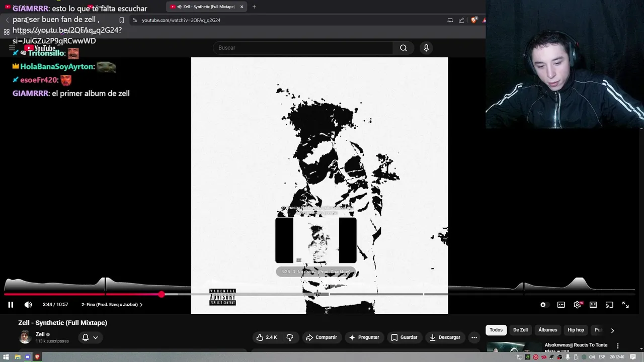Close the Zell - Synthetic tab
The width and height of the screenshot is (644, 362).
click(x=242, y=7)
